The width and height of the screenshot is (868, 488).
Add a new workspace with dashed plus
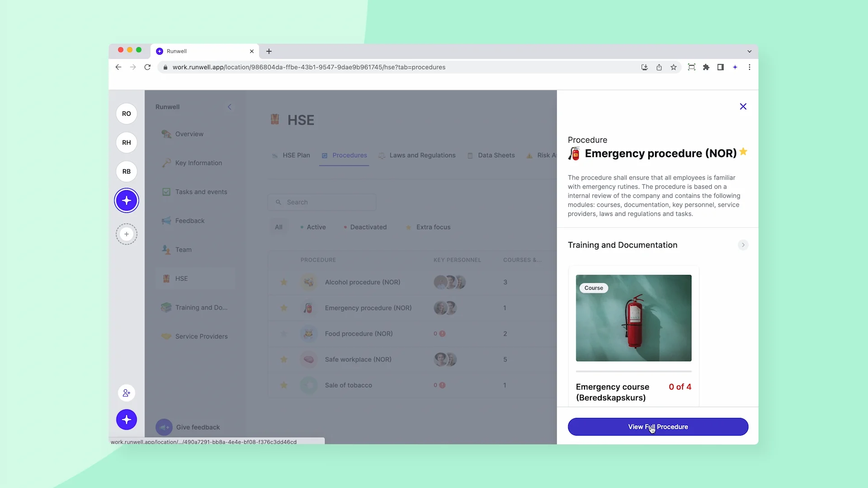[x=127, y=234]
